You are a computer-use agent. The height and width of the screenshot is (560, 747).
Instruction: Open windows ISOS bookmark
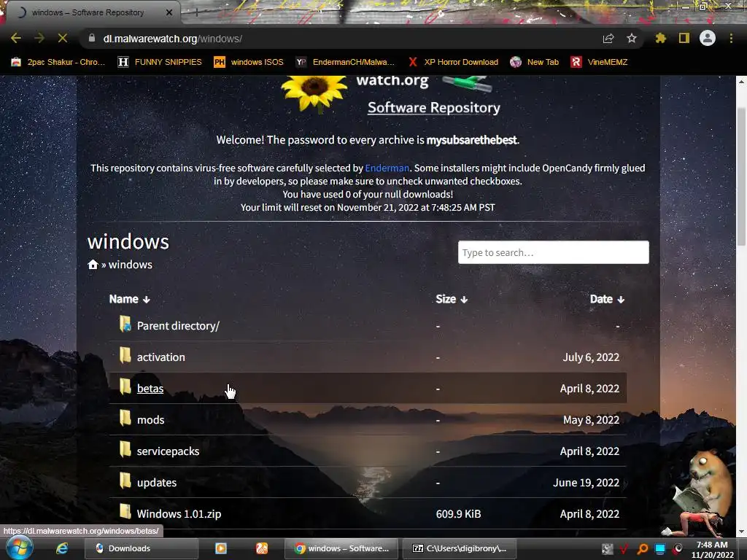(x=249, y=62)
